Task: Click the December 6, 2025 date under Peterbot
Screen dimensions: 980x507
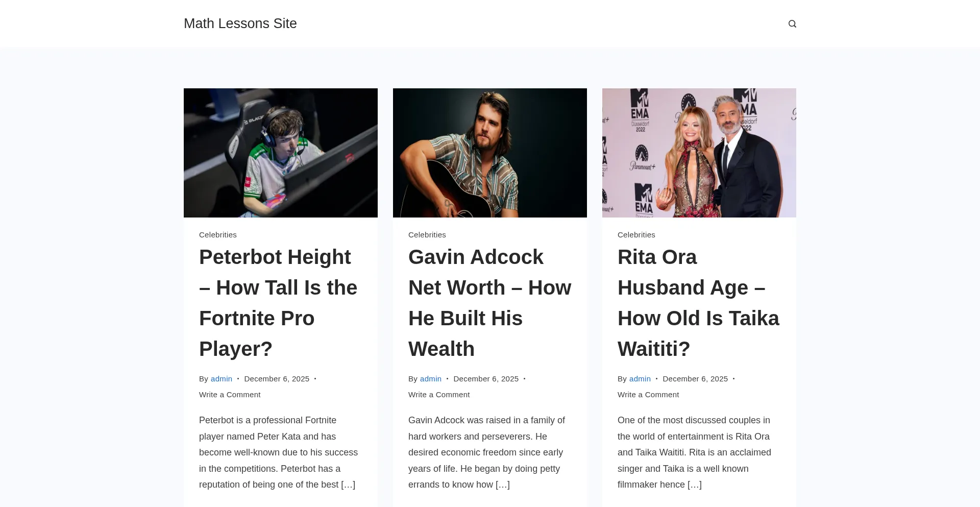Action: (277, 379)
